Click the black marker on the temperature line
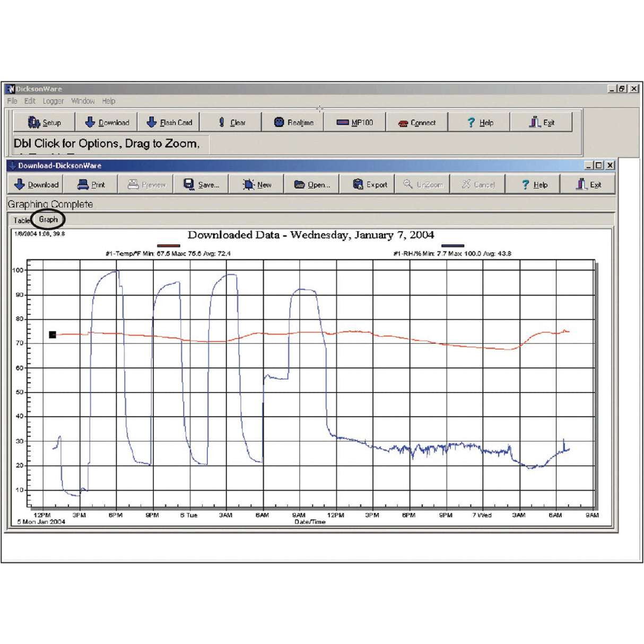Image resolution: width=644 pixels, height=644 pixels. coord(52,335)
